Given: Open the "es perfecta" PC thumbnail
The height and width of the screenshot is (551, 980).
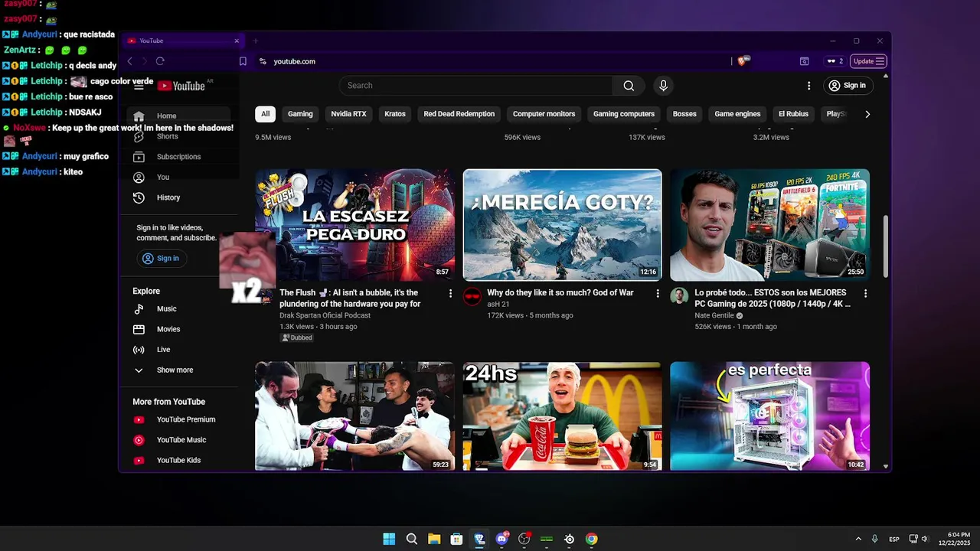Looking at the screenshot, I should (769, 416).
